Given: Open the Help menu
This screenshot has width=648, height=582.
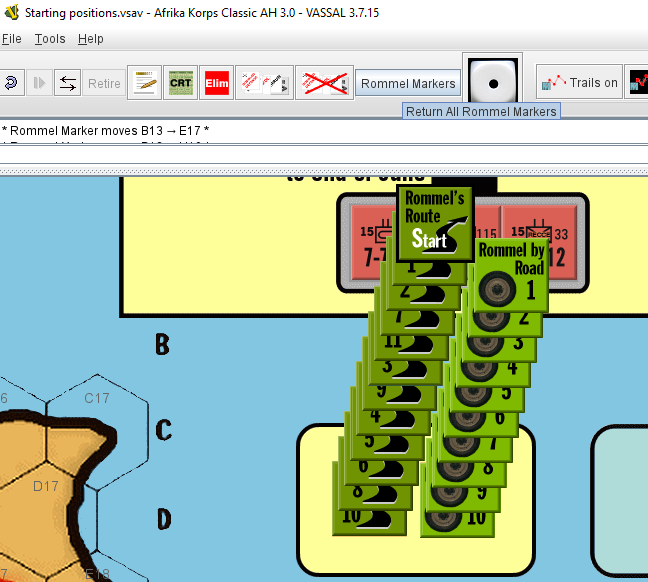Looking at the screenshot, I should click(91, 39).
